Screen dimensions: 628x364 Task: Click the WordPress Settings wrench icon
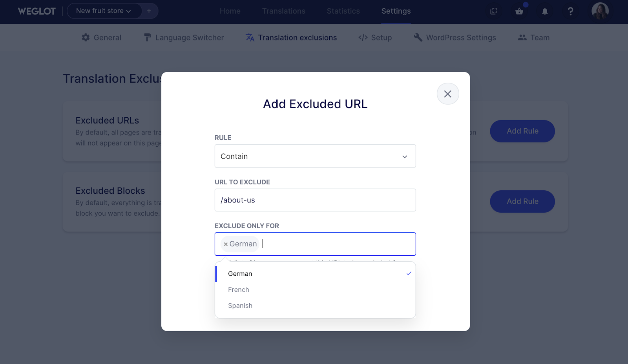pyautogui.click(x=418, y=38)
